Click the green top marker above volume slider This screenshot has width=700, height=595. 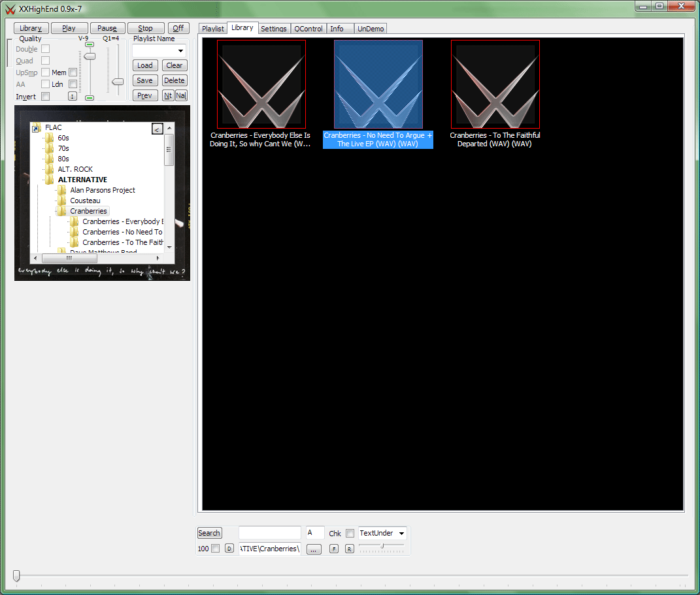pyautogui.click(x=90, y=44)
